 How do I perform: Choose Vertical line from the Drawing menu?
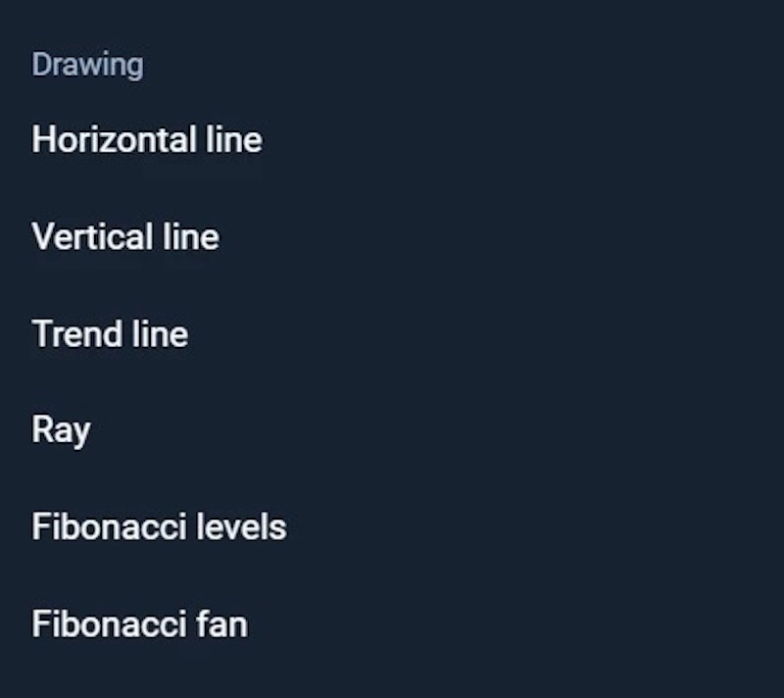point(125,237)
